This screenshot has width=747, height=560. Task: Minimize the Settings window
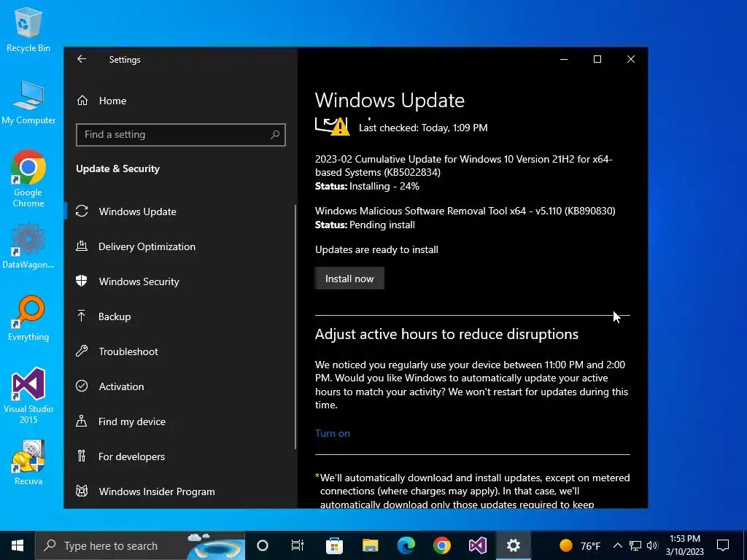pyautogui.click(x=564, y=59)
